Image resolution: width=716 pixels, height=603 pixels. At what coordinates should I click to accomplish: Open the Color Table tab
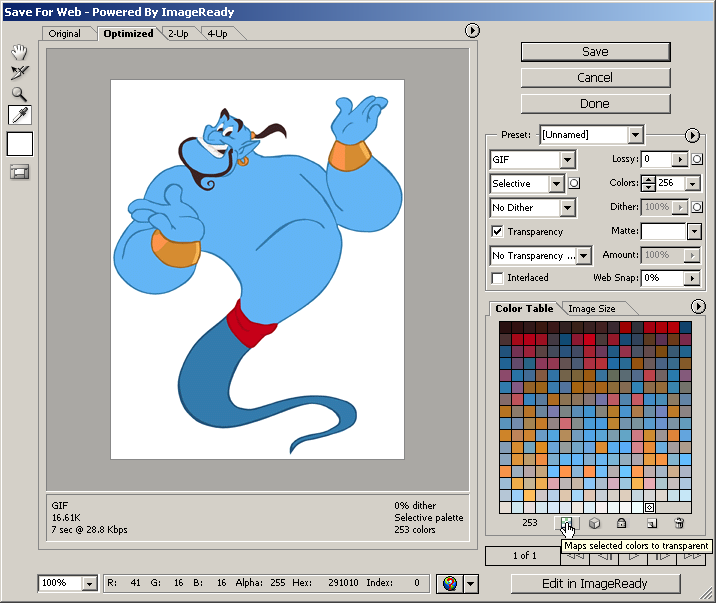click(524, 309)
